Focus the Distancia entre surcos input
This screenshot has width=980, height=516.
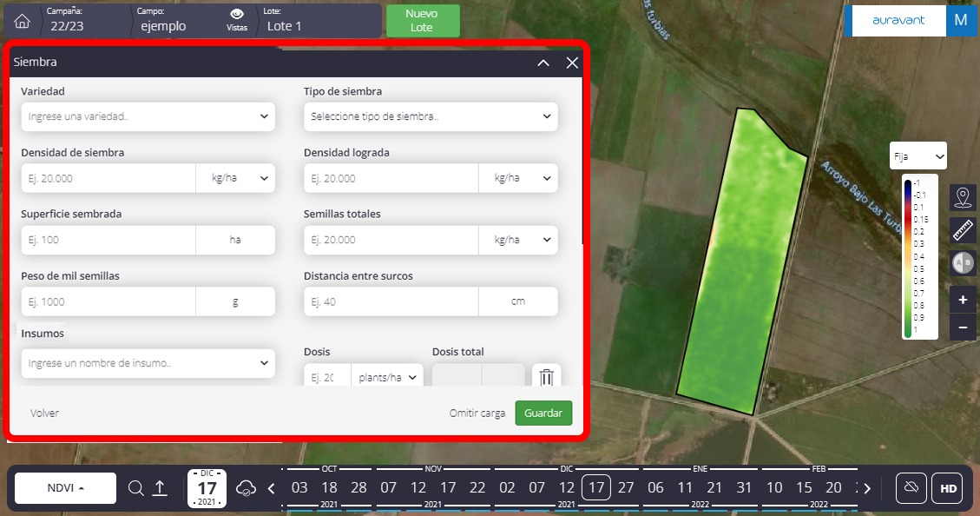click(x=391, y=301)
